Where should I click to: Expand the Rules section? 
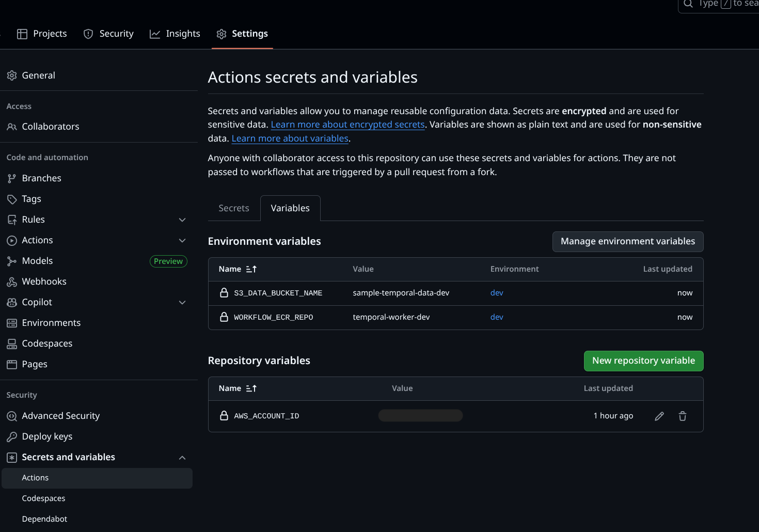coord(182,220)
